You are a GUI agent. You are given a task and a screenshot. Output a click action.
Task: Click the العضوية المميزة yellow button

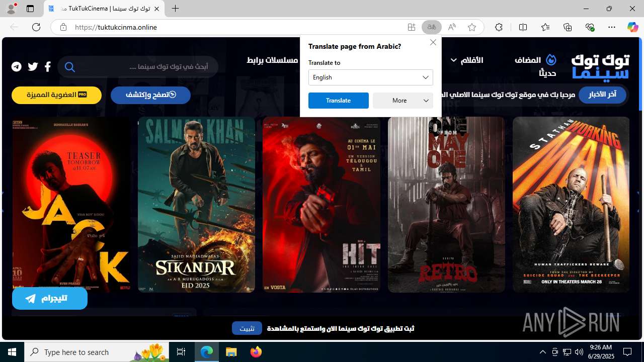[56, 95]
